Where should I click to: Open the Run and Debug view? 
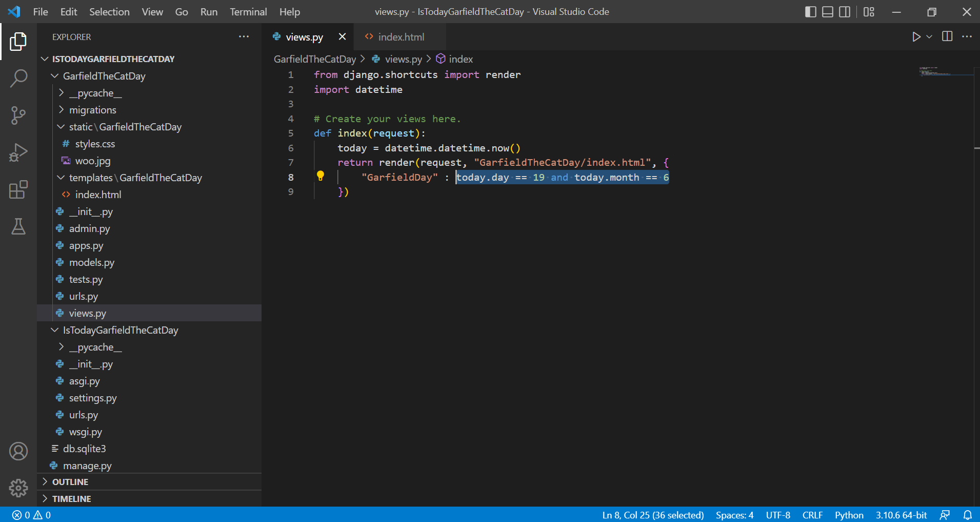coord(18,152)
